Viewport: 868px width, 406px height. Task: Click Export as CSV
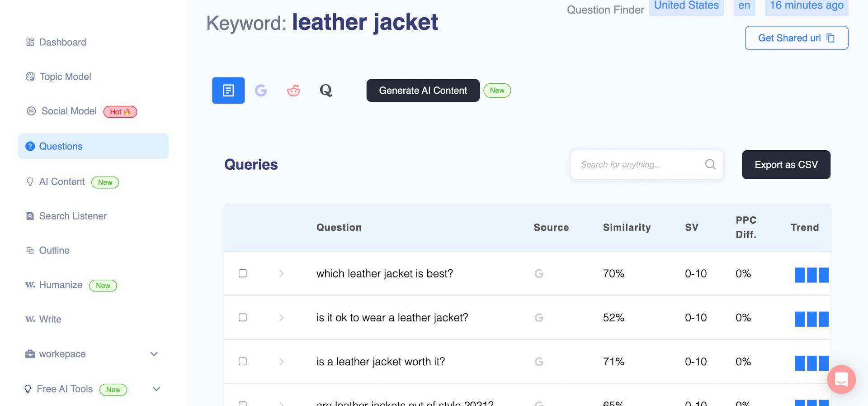(786, 165)
